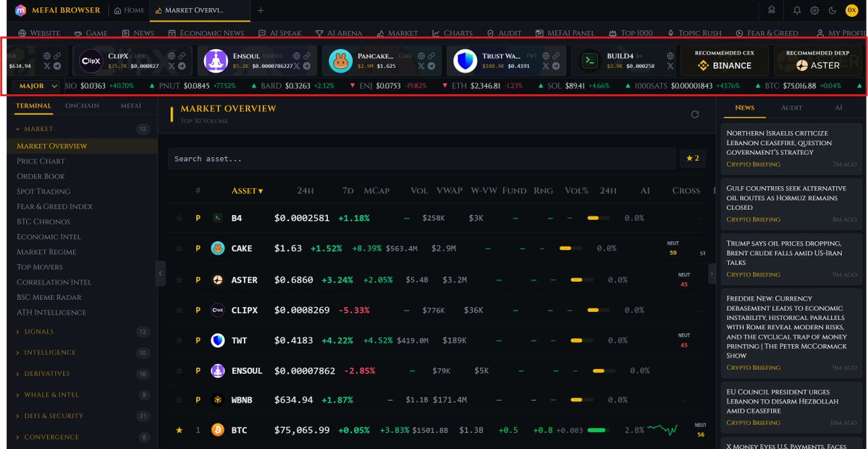This screenshot has width=868, height=449.
Task: Read the Gulf countries oil routes news headline
Action: [786, 198]
